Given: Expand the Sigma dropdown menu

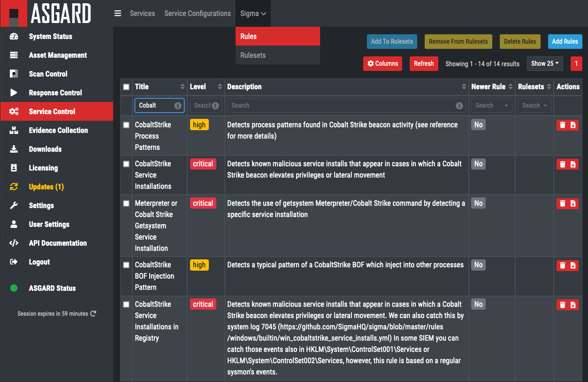Looking at the screenshot, I should click(253, 14).
